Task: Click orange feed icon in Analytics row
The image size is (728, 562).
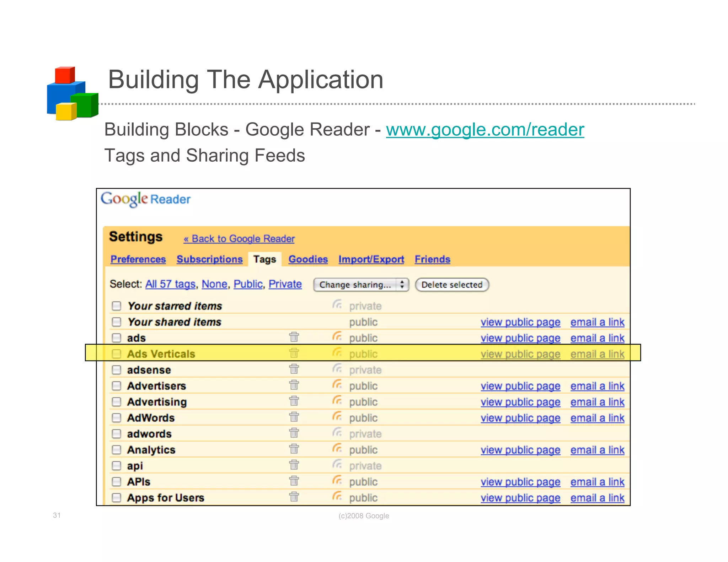Action: [337, 448]
